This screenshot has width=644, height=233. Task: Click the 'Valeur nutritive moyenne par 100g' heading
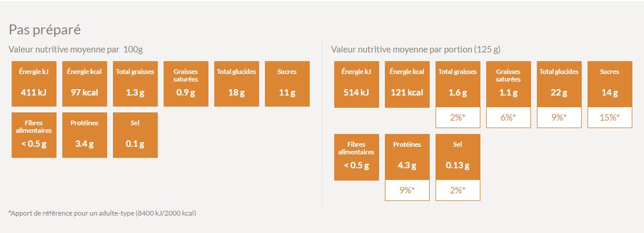[x=75, y=50]
